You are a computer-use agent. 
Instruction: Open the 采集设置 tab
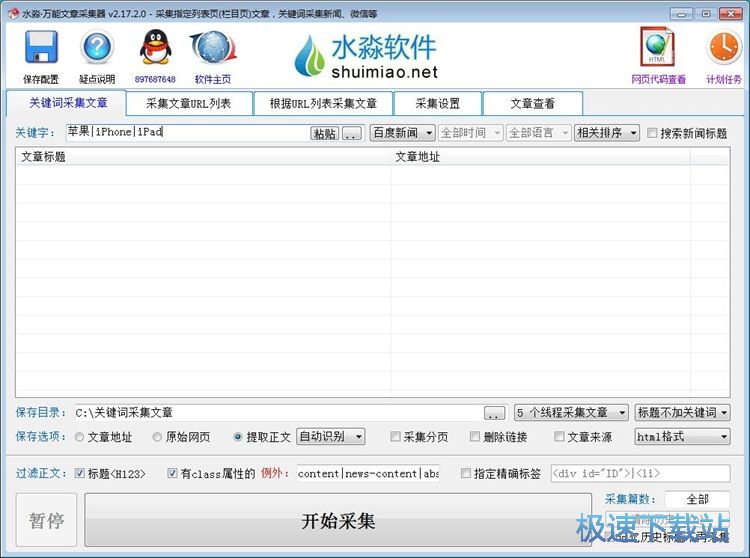[x=437, y=103]
